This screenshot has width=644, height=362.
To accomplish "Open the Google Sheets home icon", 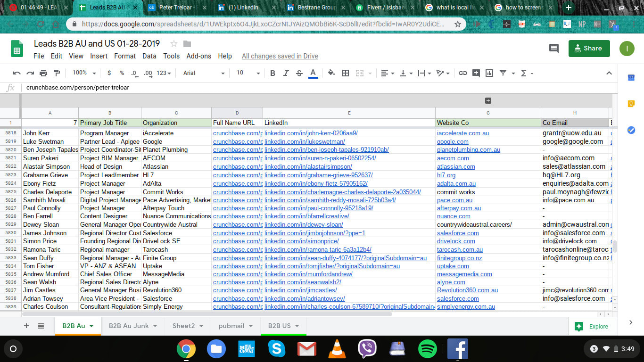I will [17, 49].
